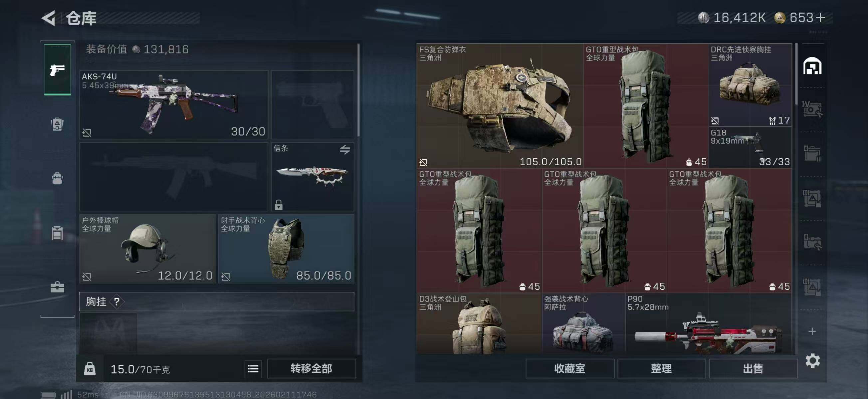Open the briefcase category in sidebar
868x399 pixels.
click(x=57, y=287)
